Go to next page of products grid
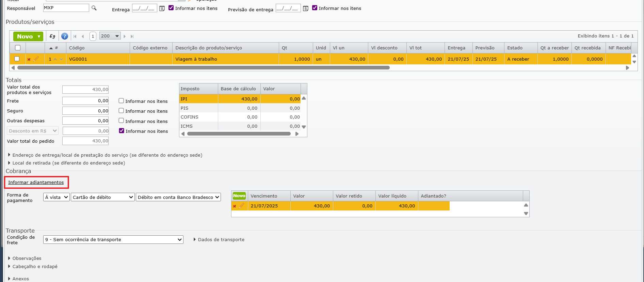The width and height of the screenshot is (644, 282). point(125,36)
